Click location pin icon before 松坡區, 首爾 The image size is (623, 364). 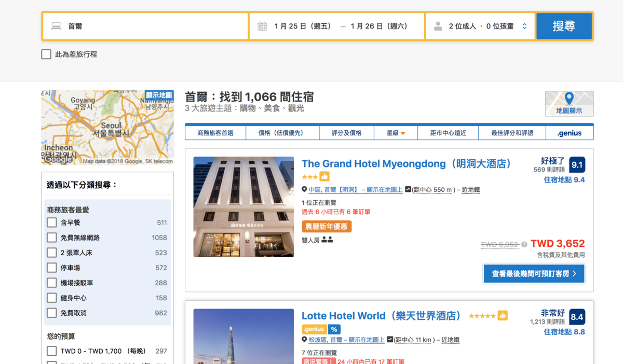(x=304, y=340)
